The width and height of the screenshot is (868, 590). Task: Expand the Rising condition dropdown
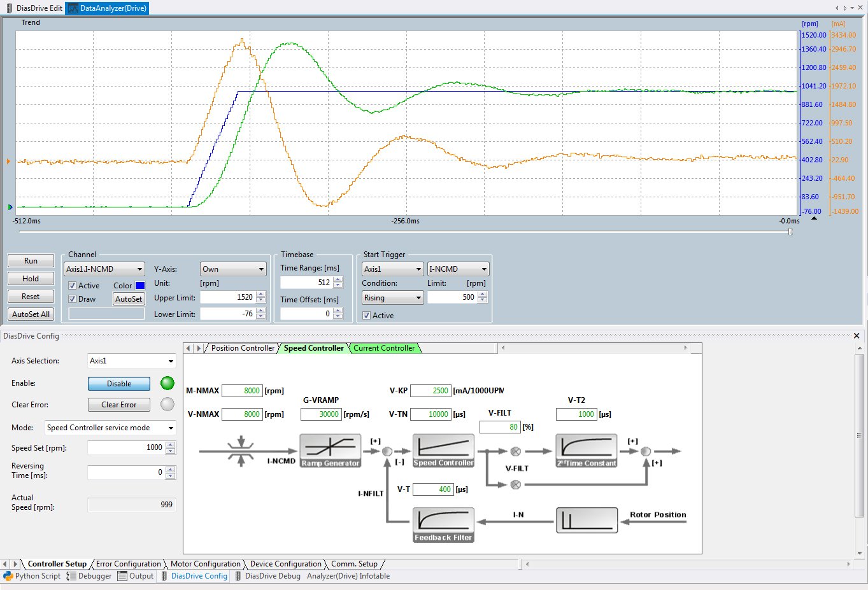[x=392, y=298]
